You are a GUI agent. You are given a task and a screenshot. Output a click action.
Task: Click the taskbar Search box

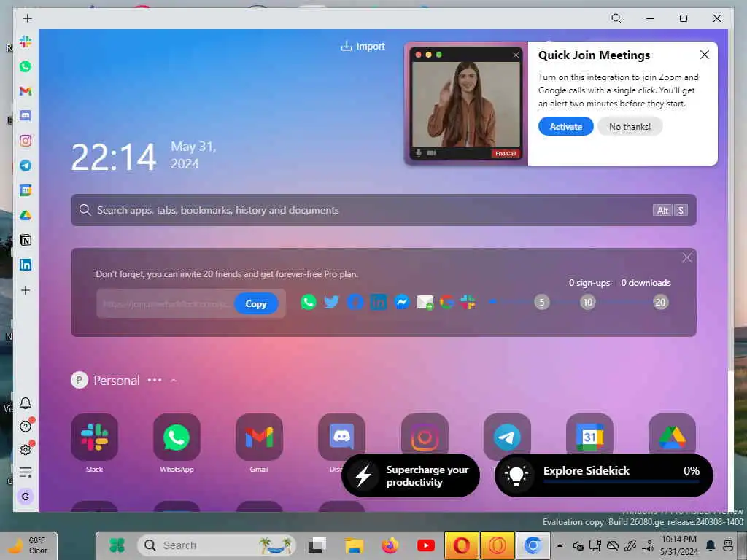coord(217,545)
